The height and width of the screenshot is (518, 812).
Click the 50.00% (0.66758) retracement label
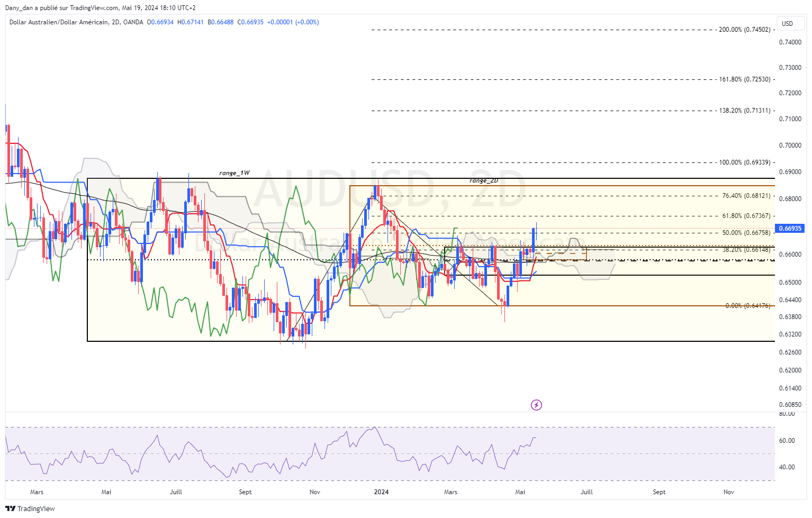(x=746, y=233)
